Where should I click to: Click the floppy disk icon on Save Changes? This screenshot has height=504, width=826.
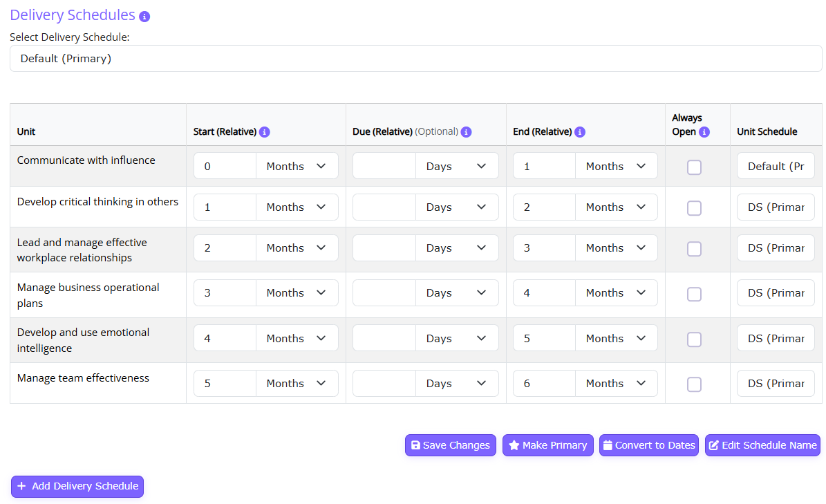coord(415,445)
